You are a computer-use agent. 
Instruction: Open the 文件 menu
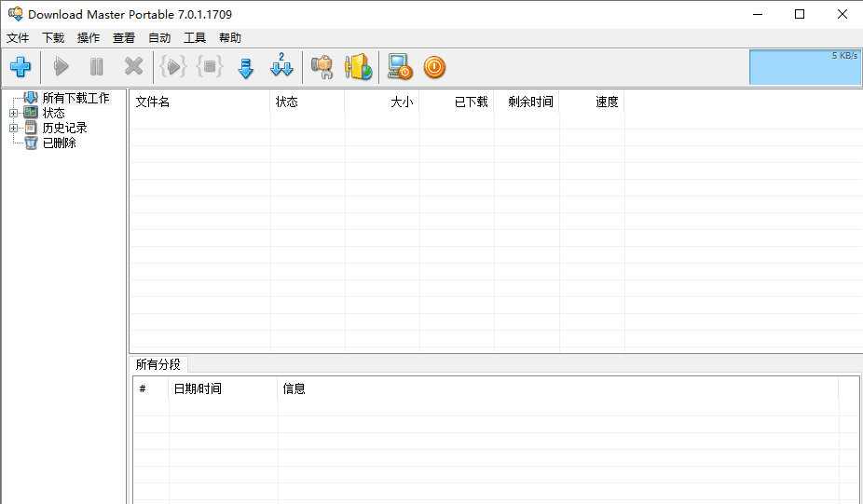pyautogui.click(x=18, y=38)
